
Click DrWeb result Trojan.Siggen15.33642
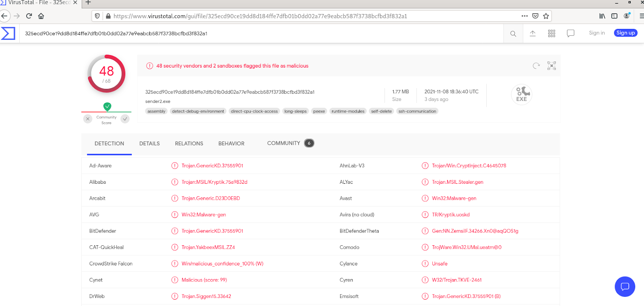206,296
